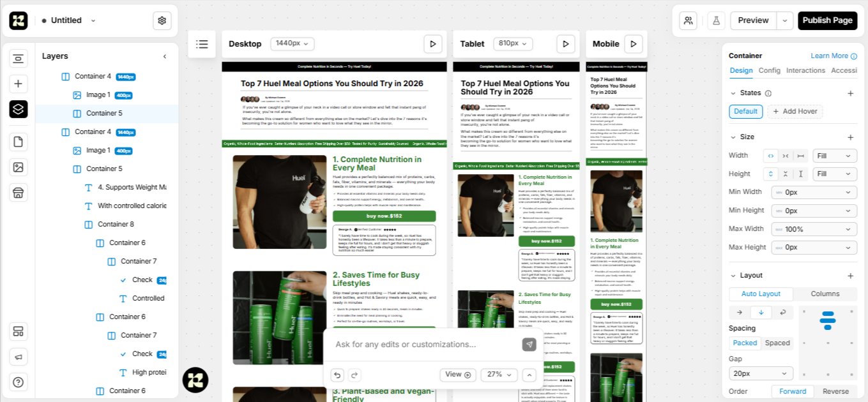Open the Store icon in left sidebar
The image size is (868, 402).
19,193
